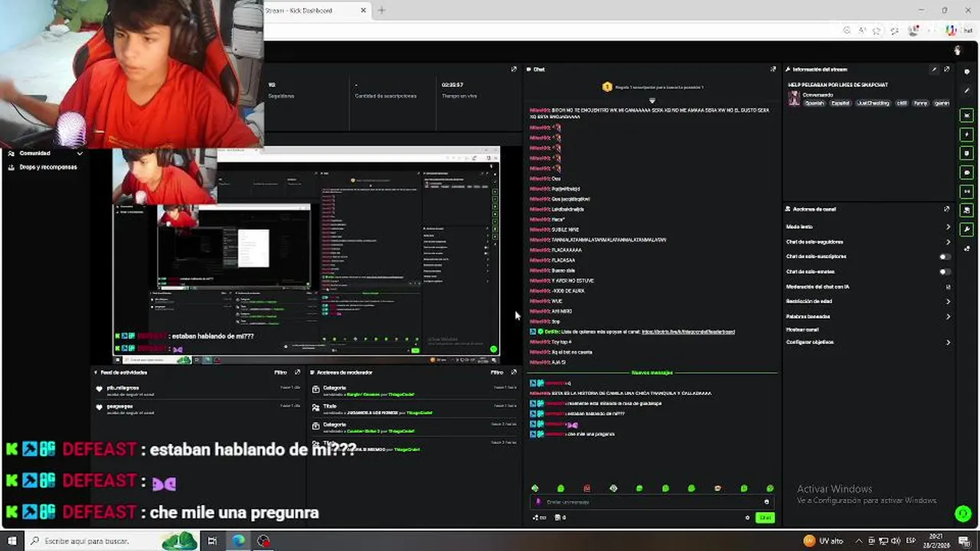Open the Windows Start menu
Image resolution: width=980 pixels, height=551 pixels.
click(11, 541)
